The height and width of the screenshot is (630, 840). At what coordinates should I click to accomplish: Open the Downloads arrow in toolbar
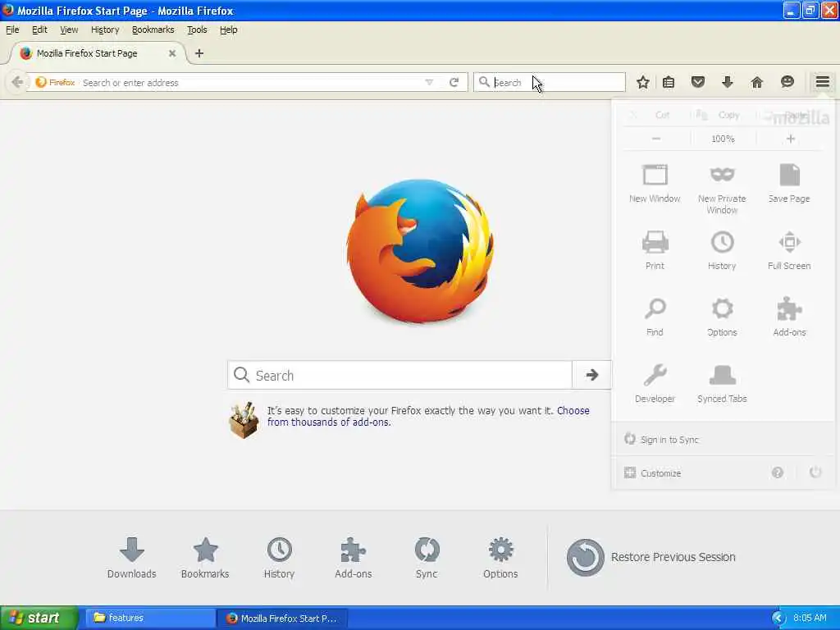(x=727, y=83)
